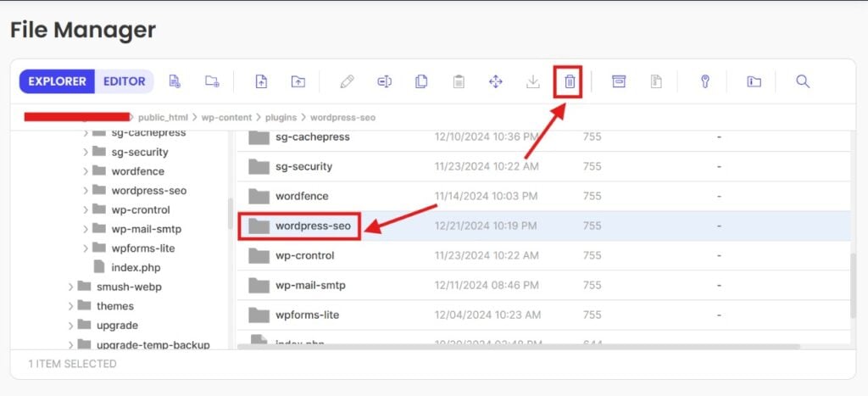Select upgrade-temp-backup in the sidebar tree
The width and height of the screenshot is (868, 396).
[153, 345]
